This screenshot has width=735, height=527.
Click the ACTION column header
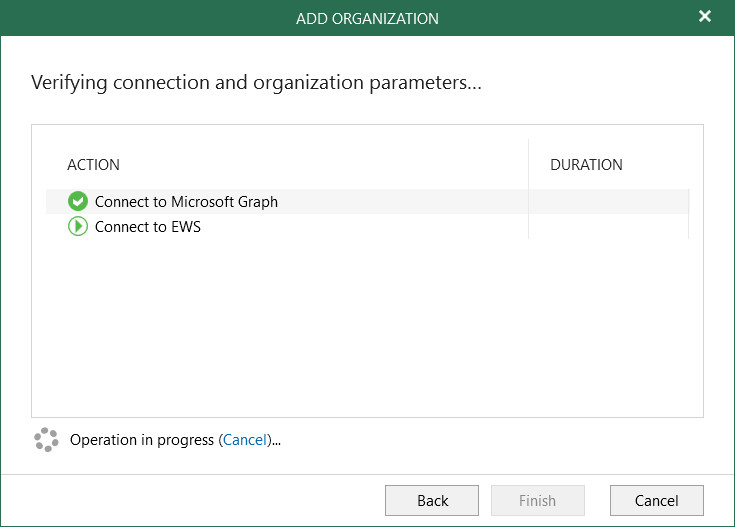[x=93, y=165]
